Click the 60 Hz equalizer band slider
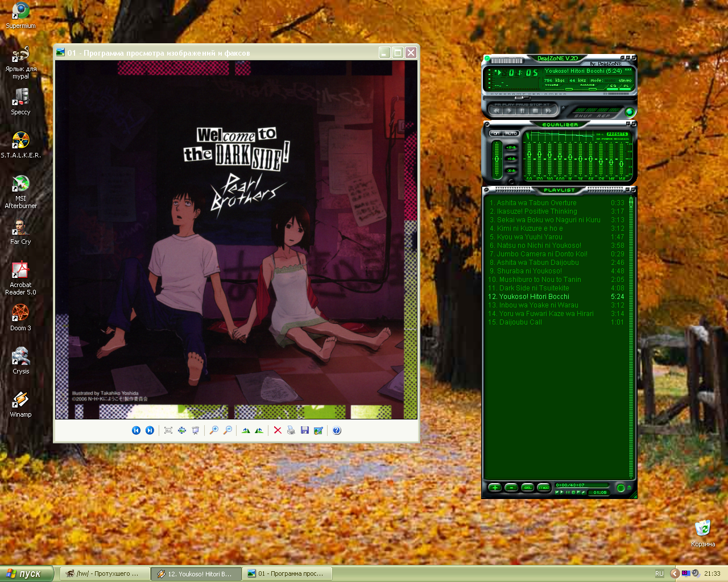The height and width of the screenshot is (582, 728). (x=530, y=159)
